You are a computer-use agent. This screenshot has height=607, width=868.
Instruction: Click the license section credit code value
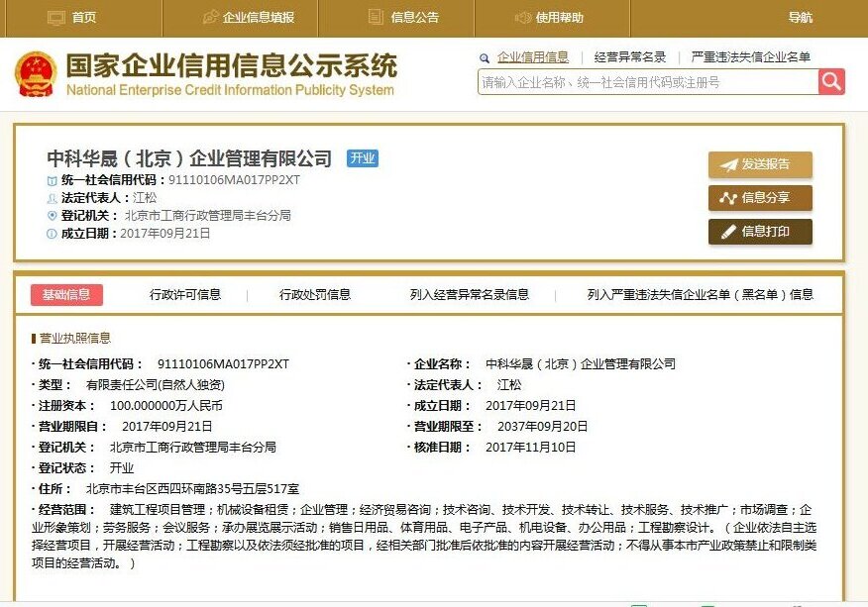click(223, 364)
